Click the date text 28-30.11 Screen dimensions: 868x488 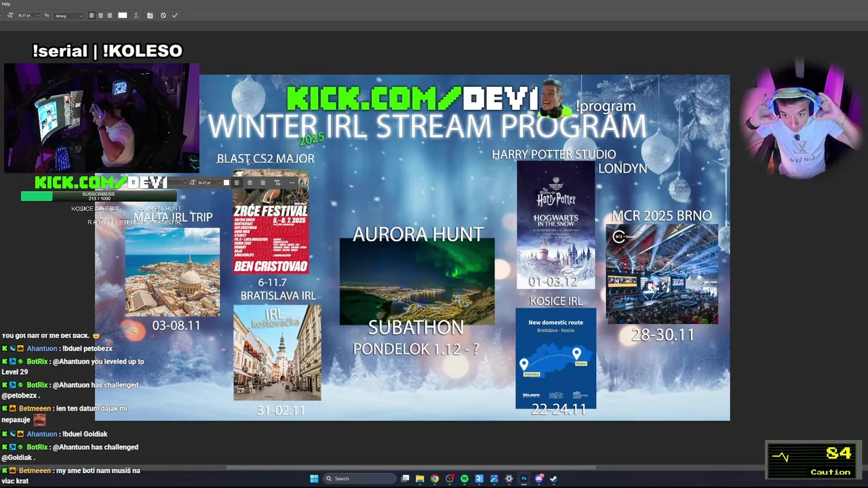tap(663, 335)
